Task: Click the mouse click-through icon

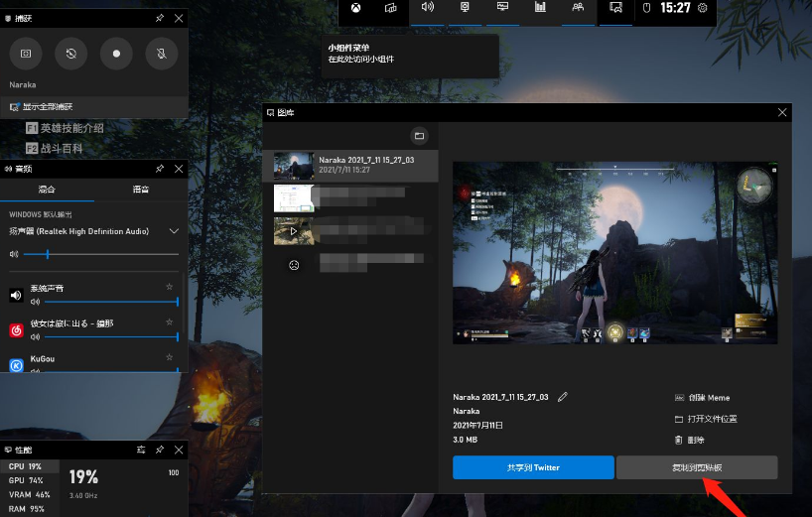Action: point(646,8)
